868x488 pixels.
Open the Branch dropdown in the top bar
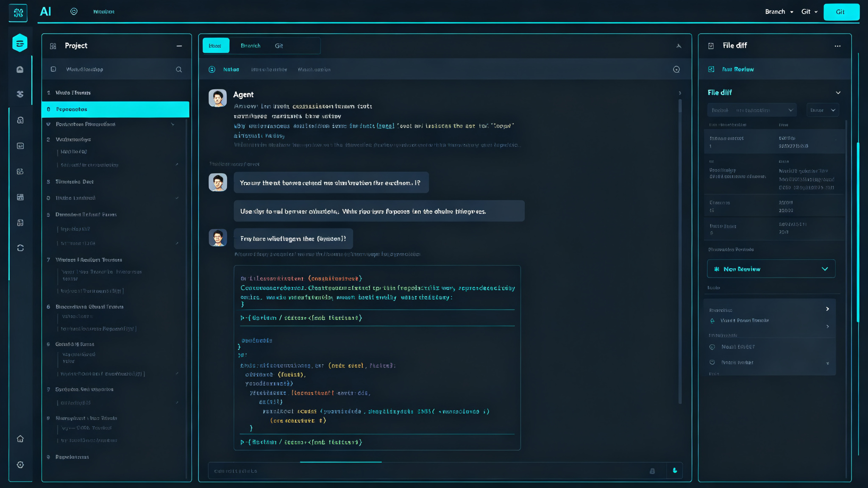[779, 12]
